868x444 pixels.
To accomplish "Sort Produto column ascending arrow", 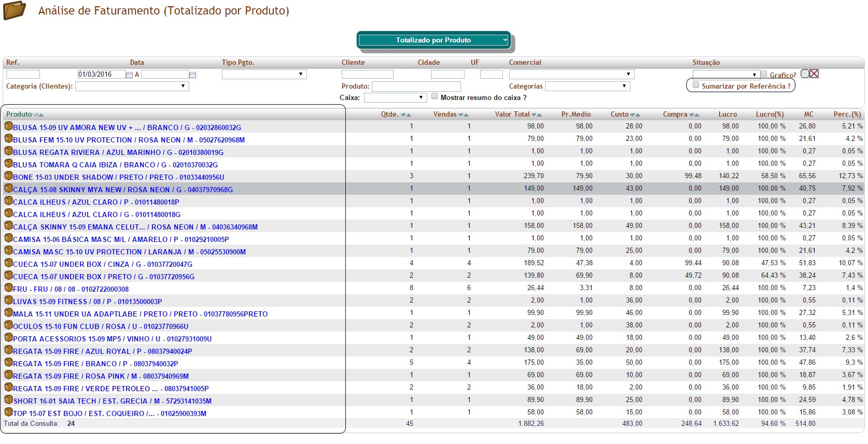I will coord(41,115).
